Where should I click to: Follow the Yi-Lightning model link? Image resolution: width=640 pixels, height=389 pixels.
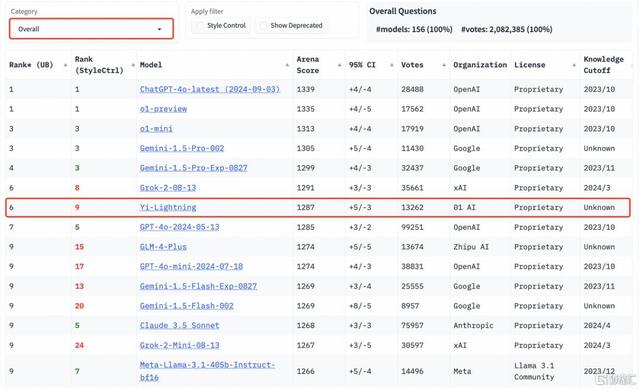(x=168, y=207)
